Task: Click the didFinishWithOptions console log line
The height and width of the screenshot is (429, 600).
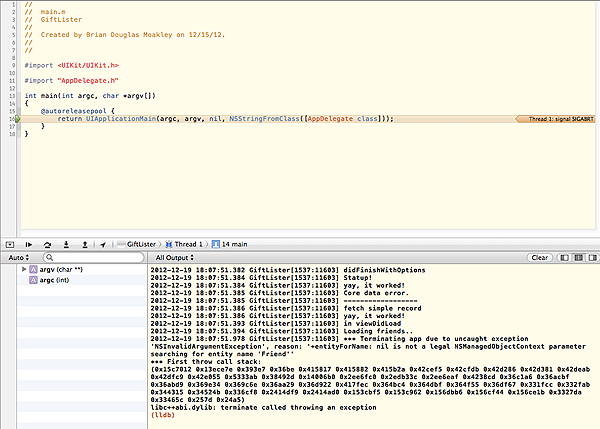Action: pos(288,270)
